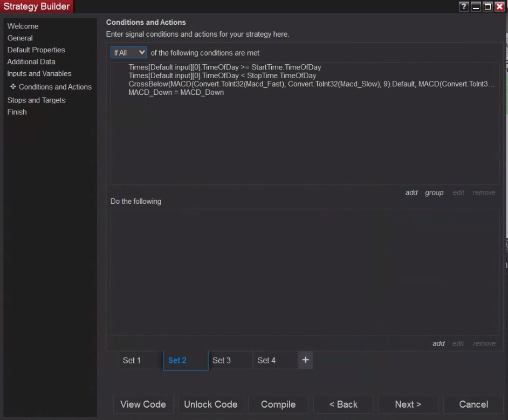Add a new condition via conditions add link
The image size is (508, 420).
click(411, 192)
